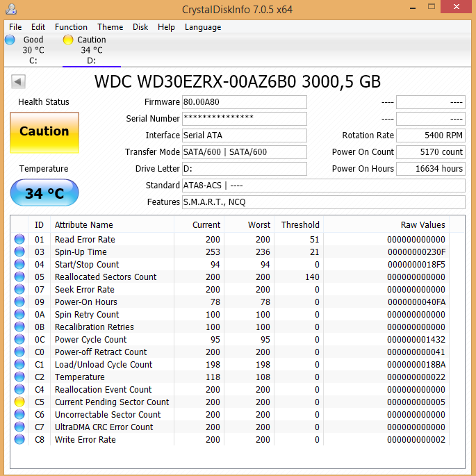Select the C: drive tab showing 30 °C
The height and width of the screenshot is (476, 476).
tap(33, 50)
